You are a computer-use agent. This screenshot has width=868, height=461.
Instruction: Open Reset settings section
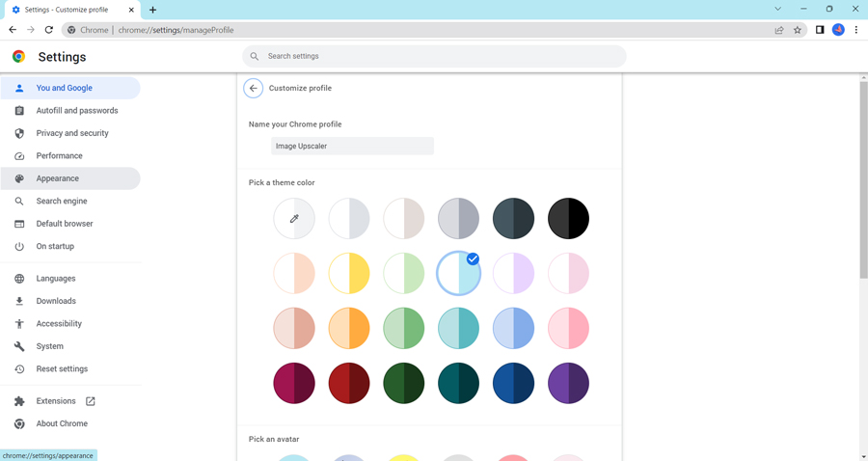coord(70,369)
